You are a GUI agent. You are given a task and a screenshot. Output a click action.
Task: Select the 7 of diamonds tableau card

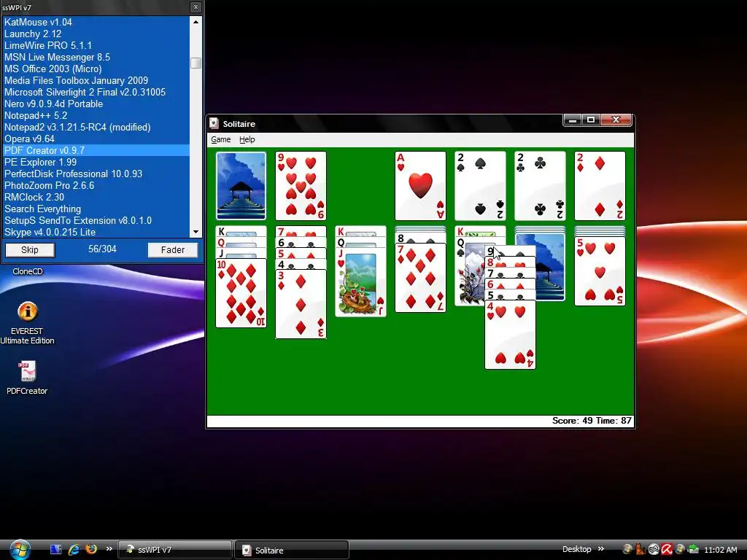coord(420,278)
